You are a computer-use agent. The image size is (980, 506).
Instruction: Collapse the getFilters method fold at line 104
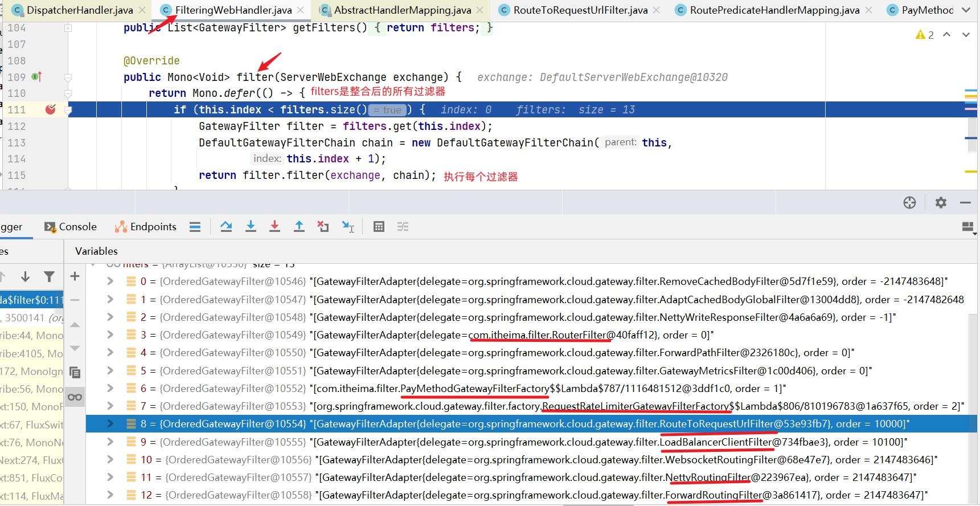(x=68, y=28)
